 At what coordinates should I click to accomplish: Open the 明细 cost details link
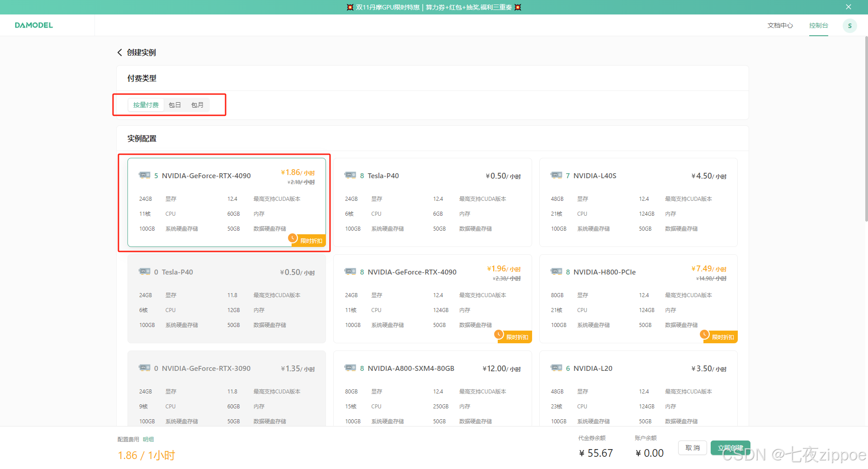point(148,439)
